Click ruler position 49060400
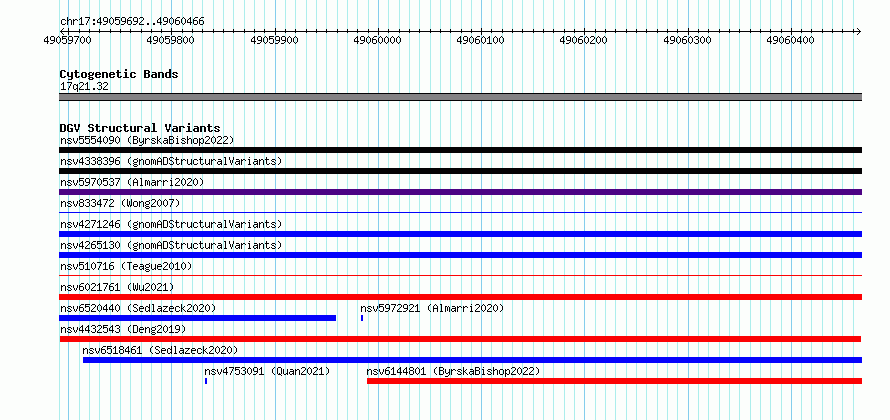 click(791, 41)
